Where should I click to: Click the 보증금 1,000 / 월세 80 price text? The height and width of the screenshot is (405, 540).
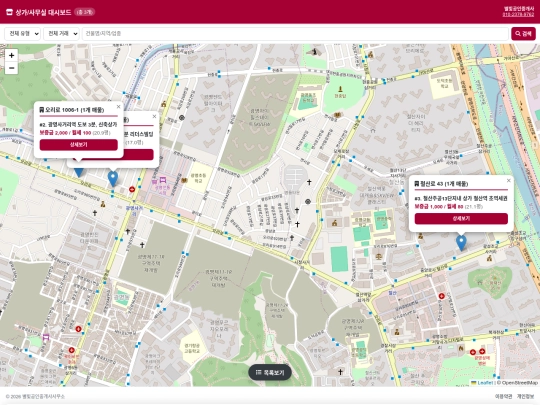(439, 207)
